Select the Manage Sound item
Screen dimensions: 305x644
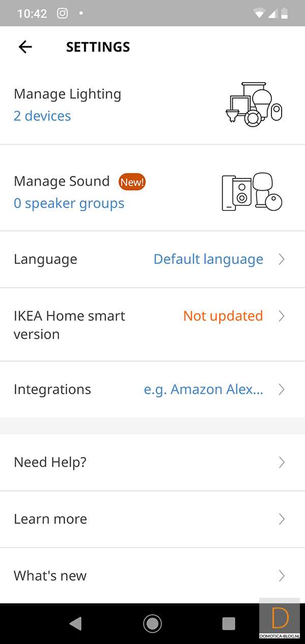[62, 181]
